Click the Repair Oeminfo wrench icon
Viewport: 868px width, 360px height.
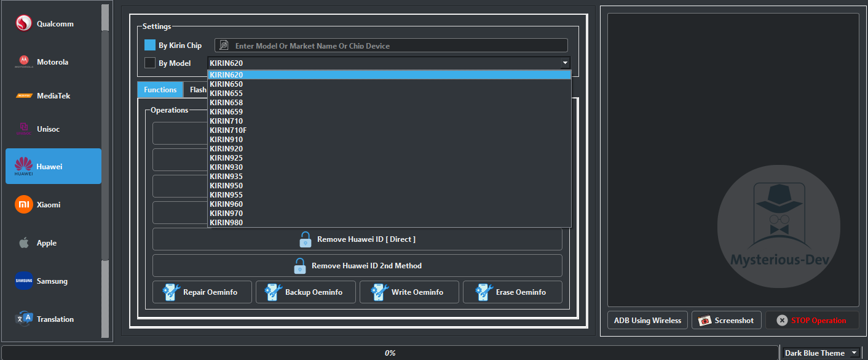[x=171, y=292]
